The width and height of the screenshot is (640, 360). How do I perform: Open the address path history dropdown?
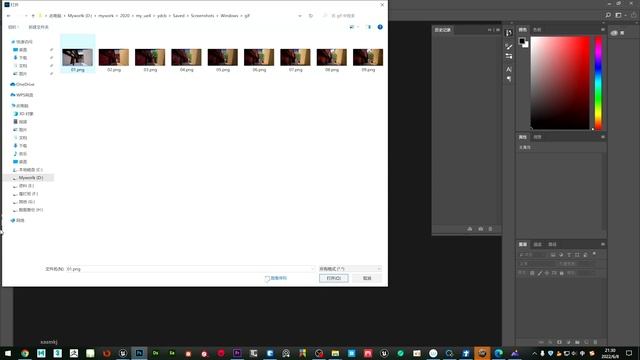(300, 16)
